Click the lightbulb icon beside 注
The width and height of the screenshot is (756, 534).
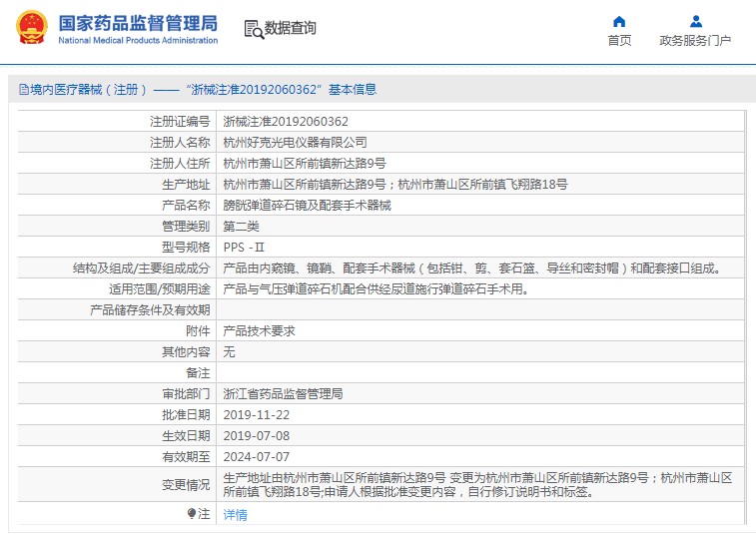coord(193,514)
